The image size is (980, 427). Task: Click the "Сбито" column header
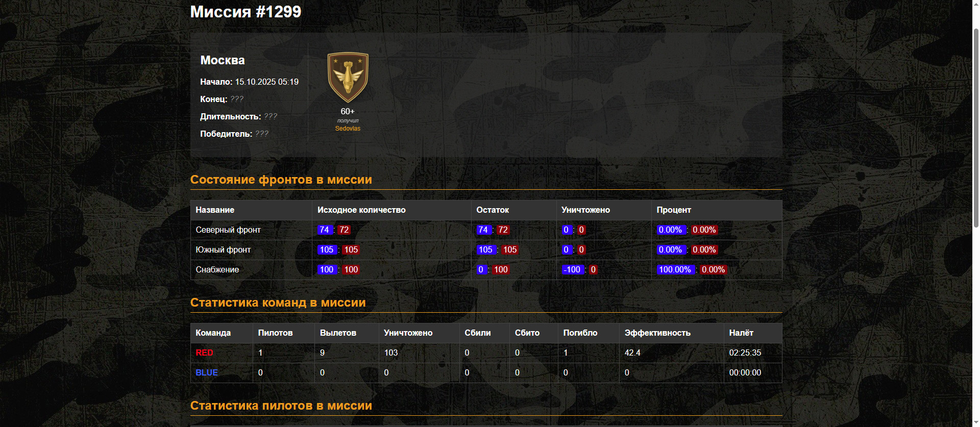pyautogui.click(x=527, y=333)
